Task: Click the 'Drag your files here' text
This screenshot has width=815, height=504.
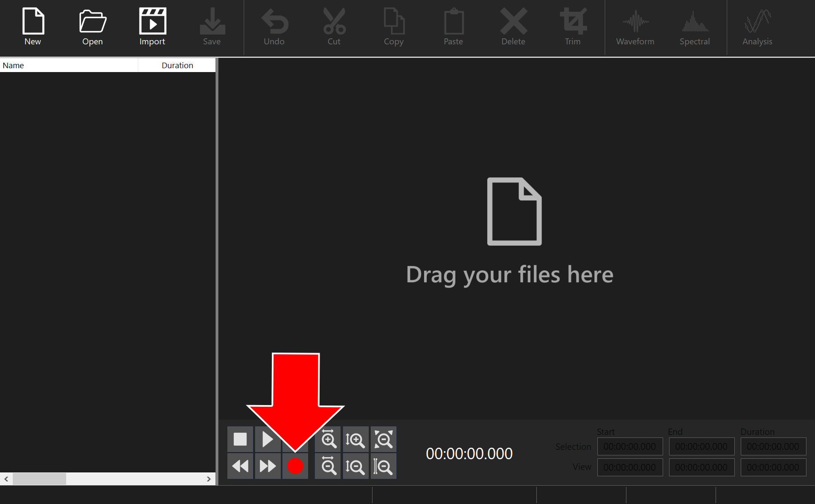Action: [510, 275]
